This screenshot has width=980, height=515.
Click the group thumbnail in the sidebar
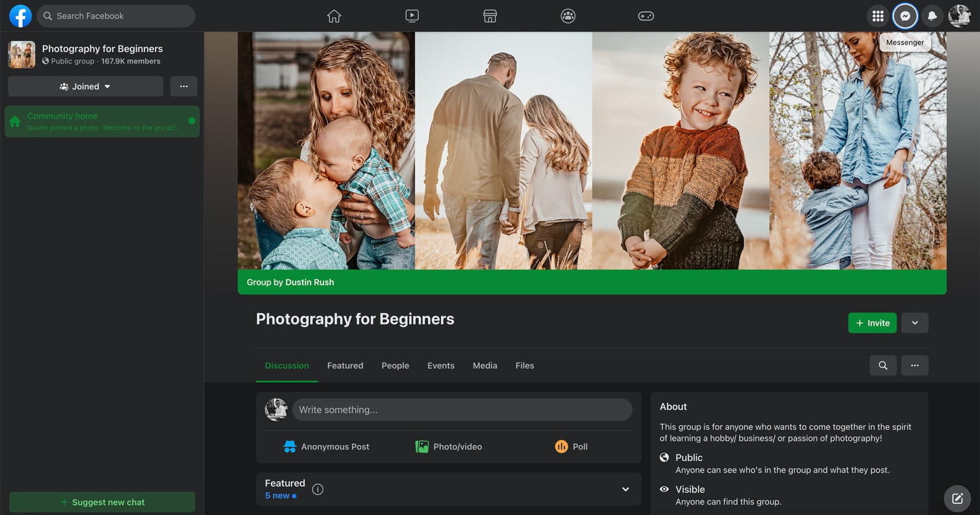point(21,55)
